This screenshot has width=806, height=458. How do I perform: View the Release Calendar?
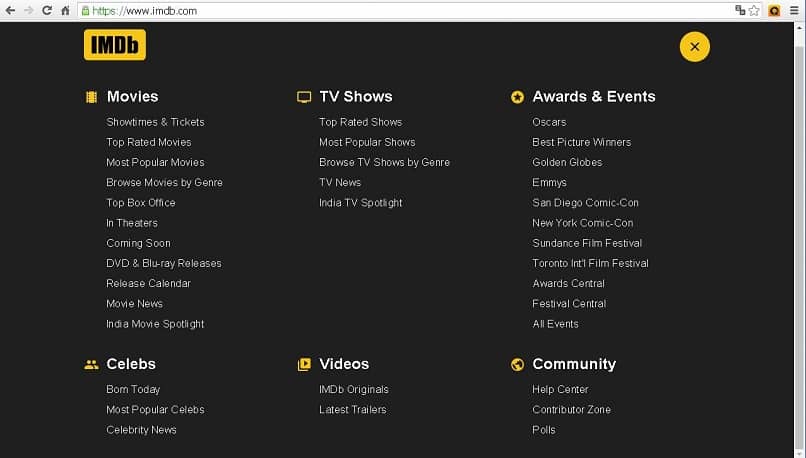click(149, 283)
